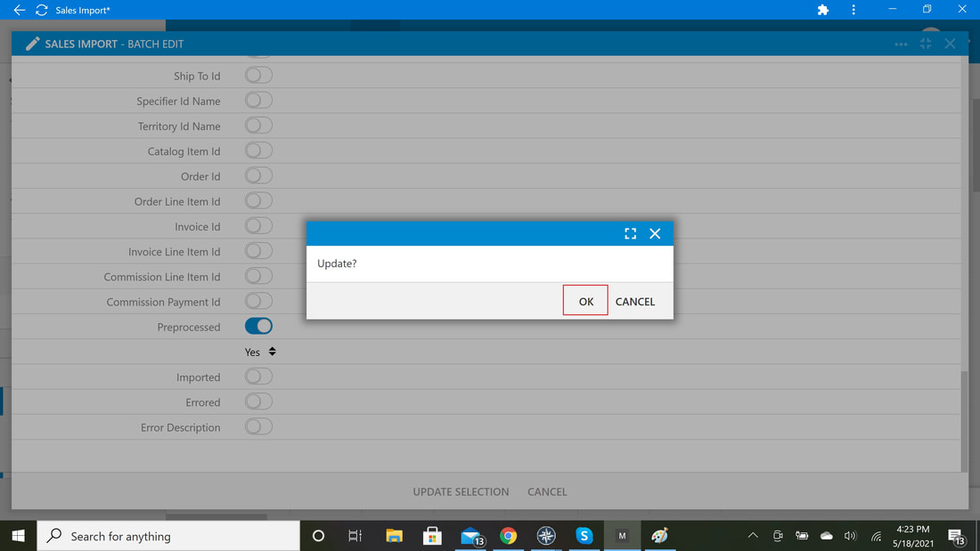
Task: Toggle the Preprocessed switch off
Action: (258, 326)
